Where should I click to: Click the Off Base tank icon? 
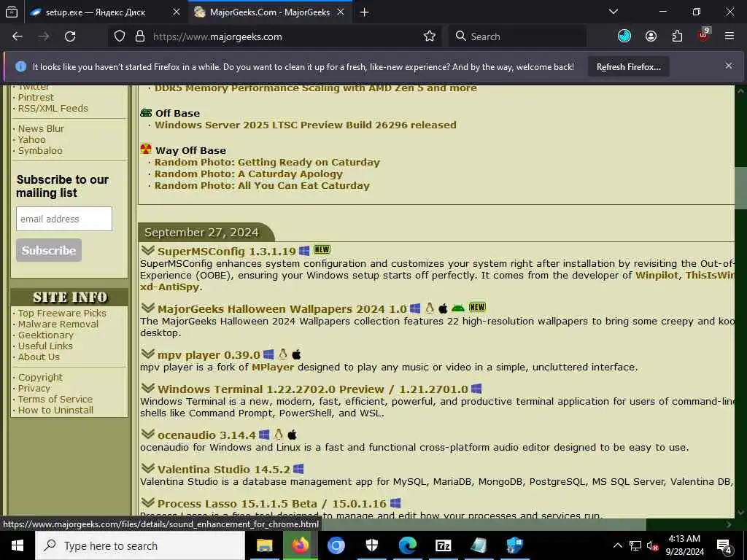(146, 112)
